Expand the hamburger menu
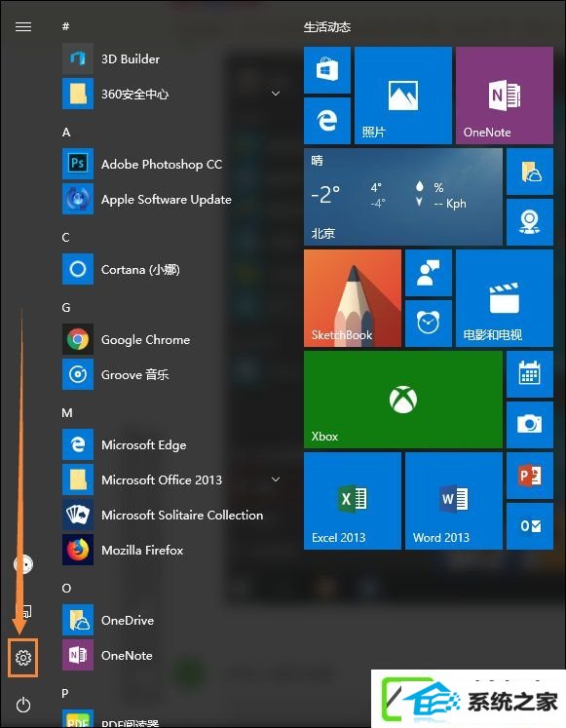 [x=23, y=27]
